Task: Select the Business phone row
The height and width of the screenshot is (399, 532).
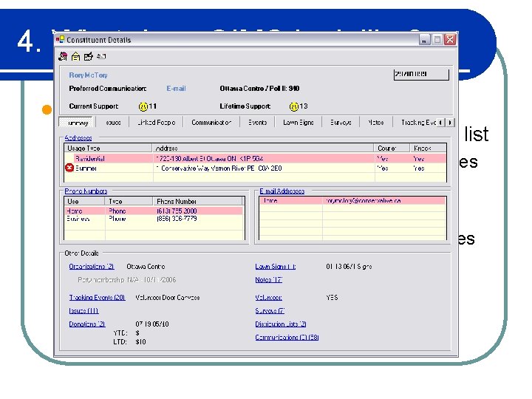Action: coord(154,219)
